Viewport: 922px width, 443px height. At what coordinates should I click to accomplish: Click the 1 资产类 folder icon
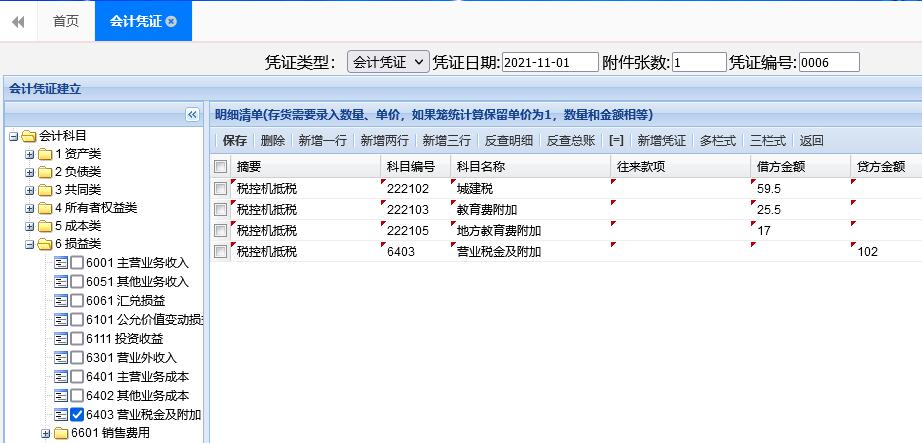point(45,154)
